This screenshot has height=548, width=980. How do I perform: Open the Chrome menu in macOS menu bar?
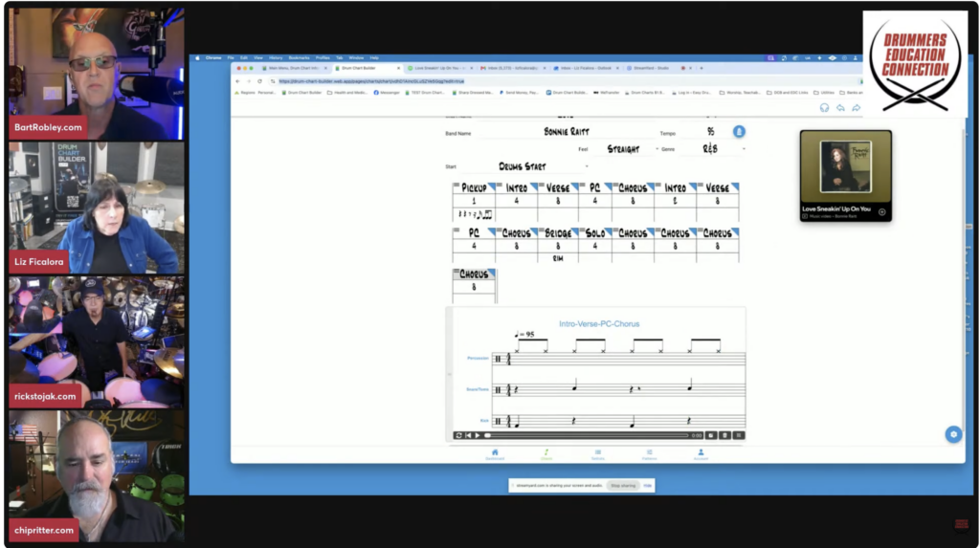coord(213,57)
